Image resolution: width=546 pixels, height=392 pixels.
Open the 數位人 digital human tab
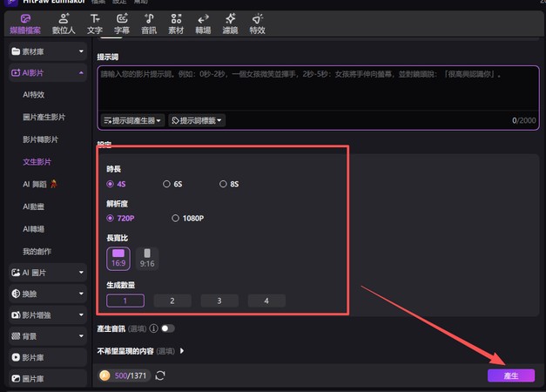(64, 24)
